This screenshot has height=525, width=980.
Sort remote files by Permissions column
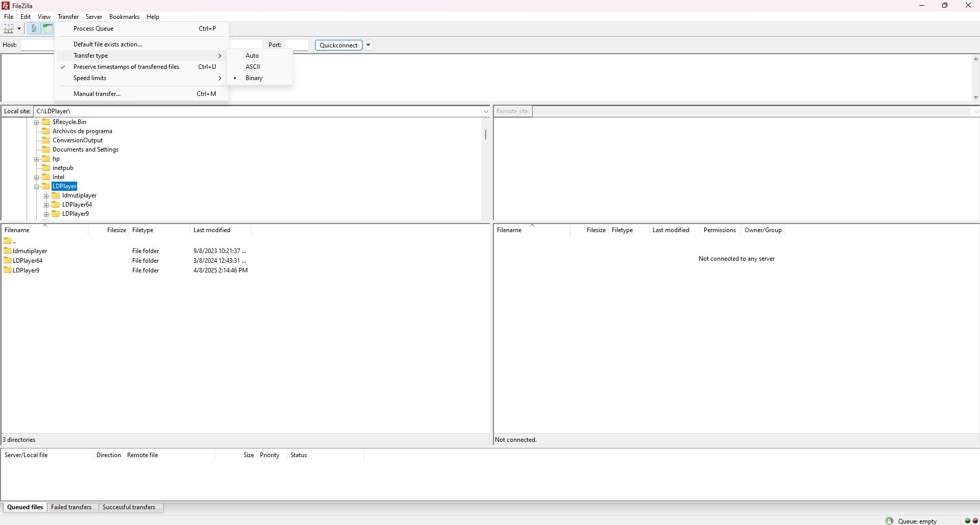coord(720,230)
